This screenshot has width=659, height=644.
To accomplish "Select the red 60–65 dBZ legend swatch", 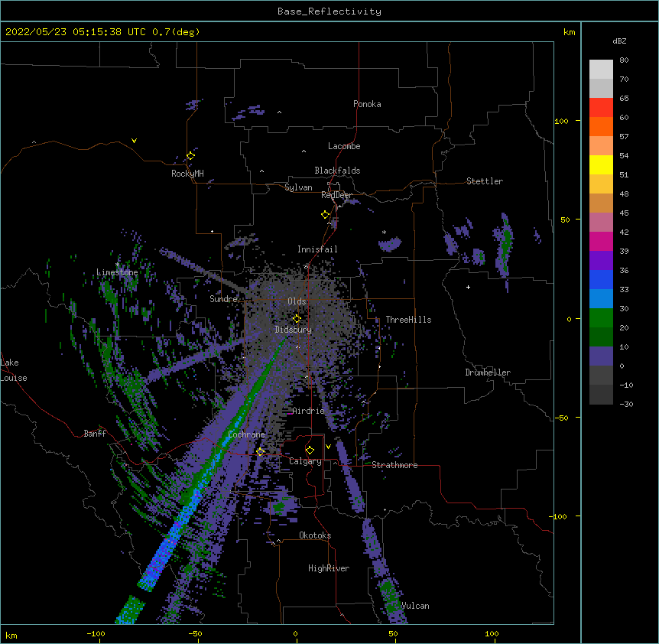I will [601, 108].
